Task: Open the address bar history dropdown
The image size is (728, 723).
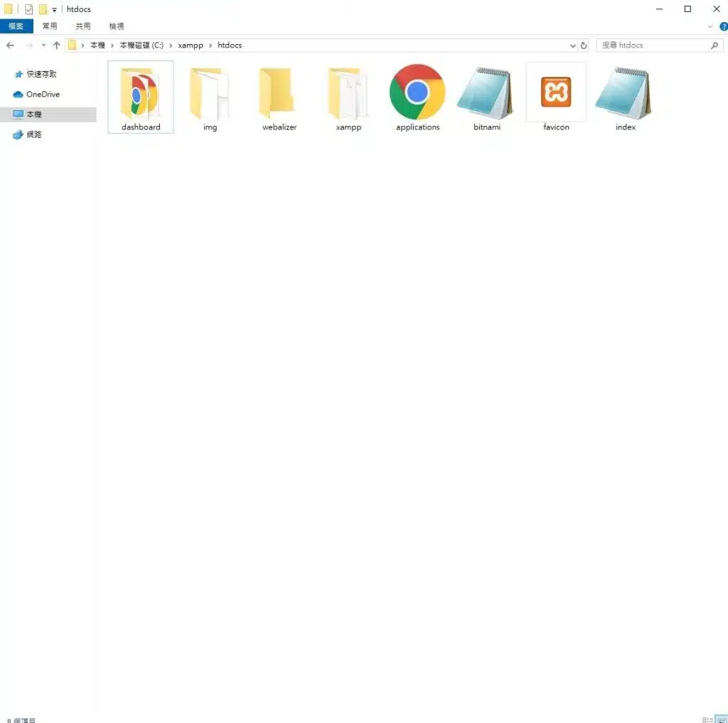Action: (573, 45)
